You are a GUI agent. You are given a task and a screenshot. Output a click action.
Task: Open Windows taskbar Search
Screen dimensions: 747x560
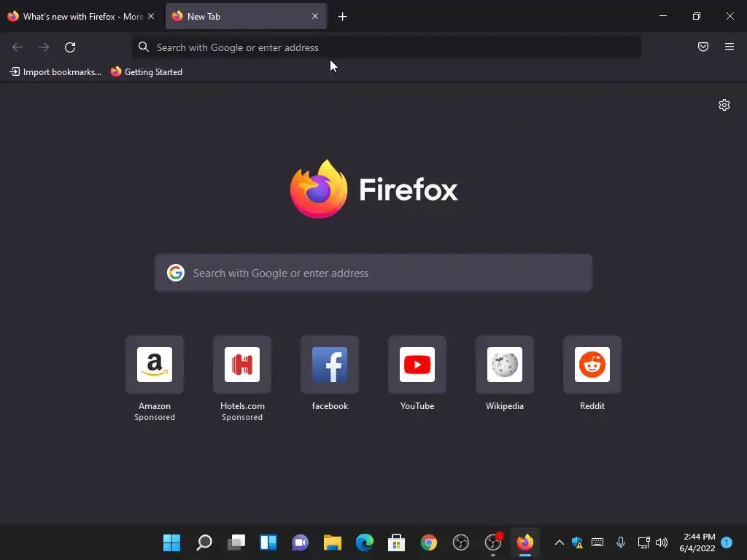point(204,542)
